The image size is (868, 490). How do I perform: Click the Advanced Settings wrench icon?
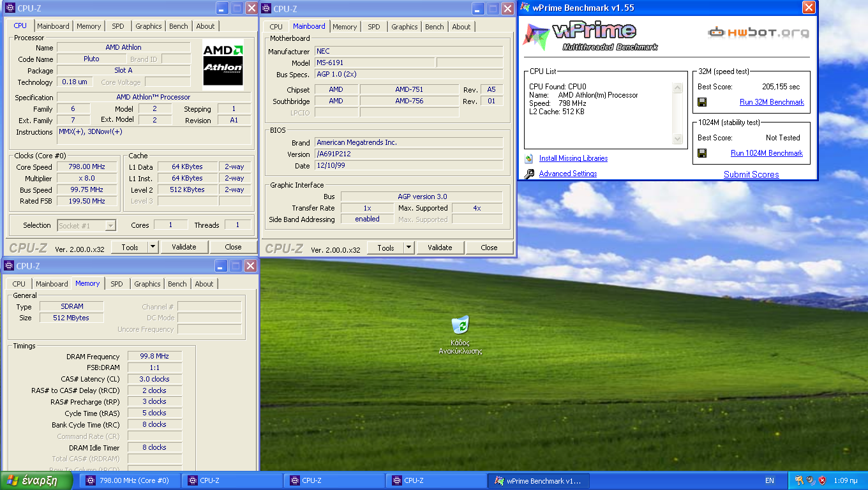(529, 174)
